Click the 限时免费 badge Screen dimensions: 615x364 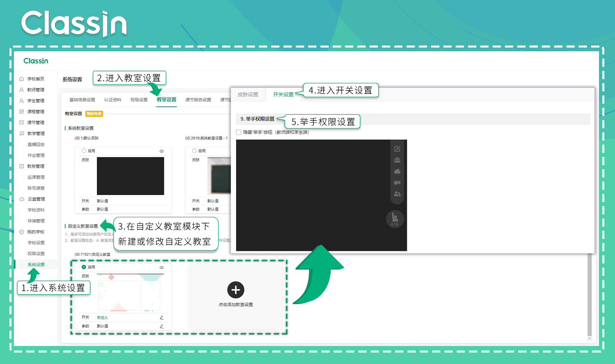(x=94, y=114)
